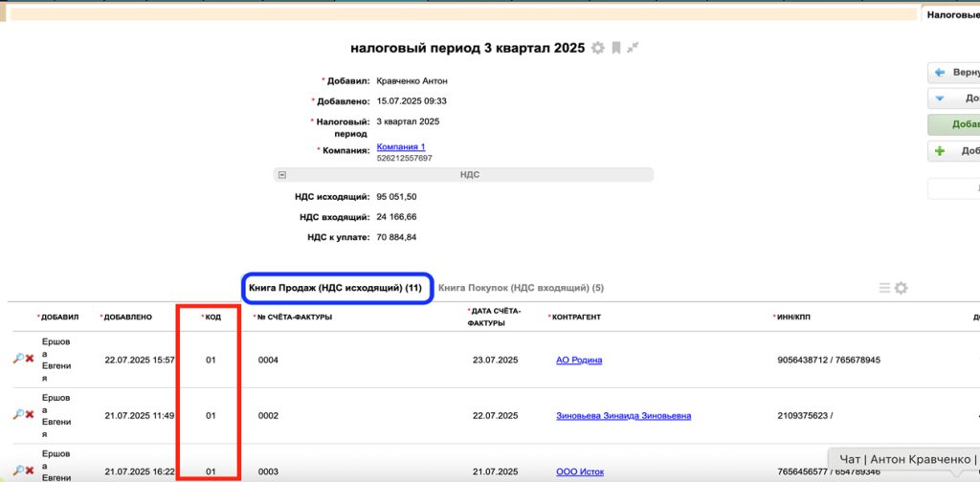Open the dropdown button with blue down arrow
The width and height of the screenshot is (980, 482).
tap(953, 99)
